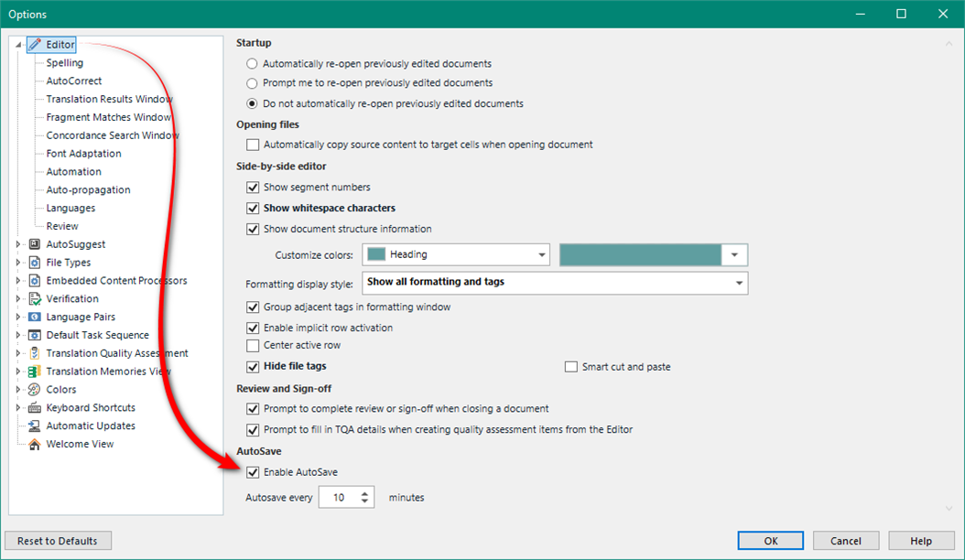Open Keyboard Shortcuts via its keyboard icon
Viewport: 965px width, 560px height.
(35, 407)
